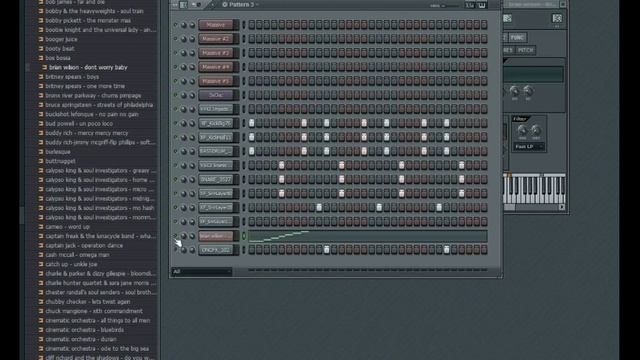Click pan knob of Massive channel
The height and width of the screenshot is (360, 640).
click(184, 25)
